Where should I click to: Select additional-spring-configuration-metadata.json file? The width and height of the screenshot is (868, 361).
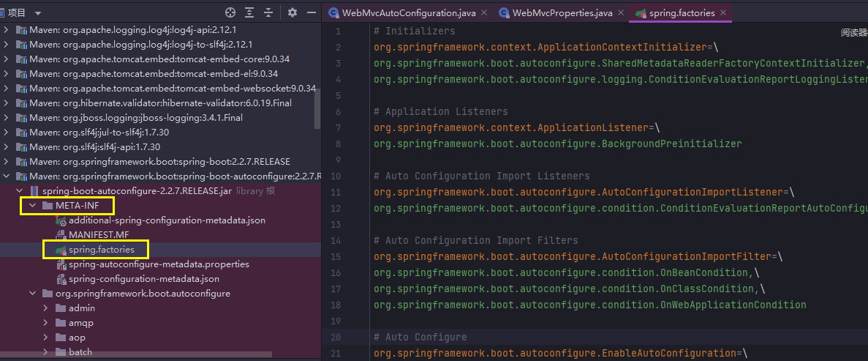(x=167, y=220)
